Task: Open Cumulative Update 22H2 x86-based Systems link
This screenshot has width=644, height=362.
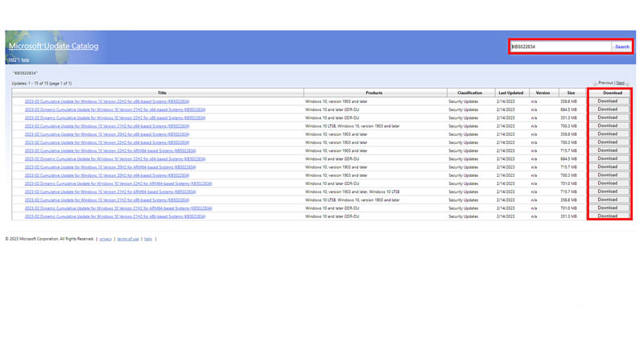Action: [x=107, y=101]
